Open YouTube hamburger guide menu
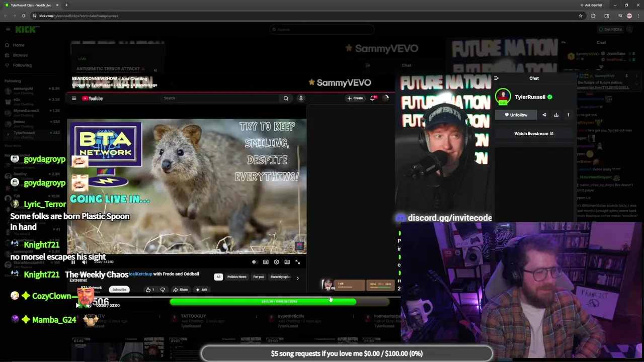Screen dimensions: 644x362 (74, 99)
